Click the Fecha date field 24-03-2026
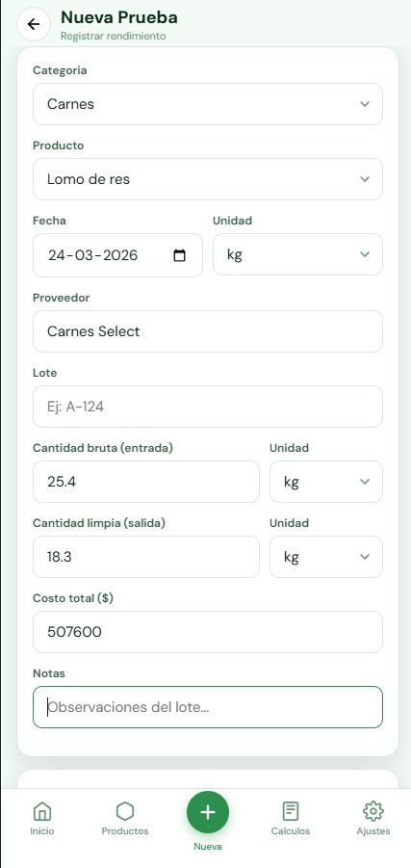The width and height of the screenshot is (411, 868). pyautogui.click(x=117, y=255)
